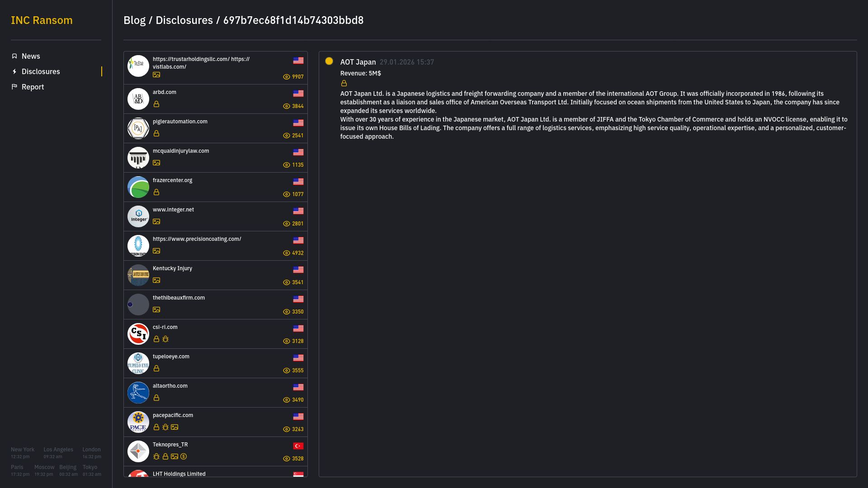Click the INC Ransom site title
This screenshot has height=488, width=868.
tap(42, 20)
